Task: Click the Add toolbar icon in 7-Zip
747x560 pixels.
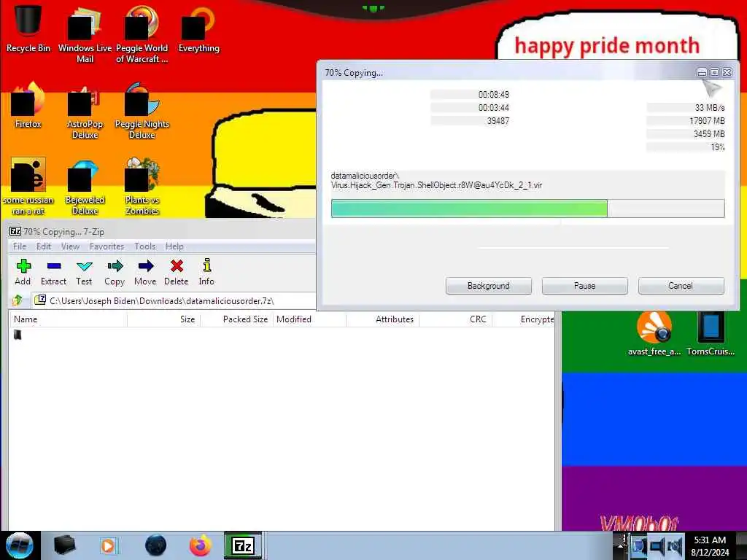Action: 23,272
